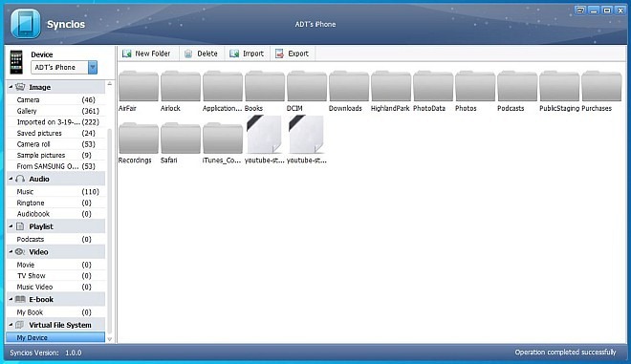Click the sidebar scrollbar up arrow
This screenshot has height=364, width=631.
tap(109, 84)
